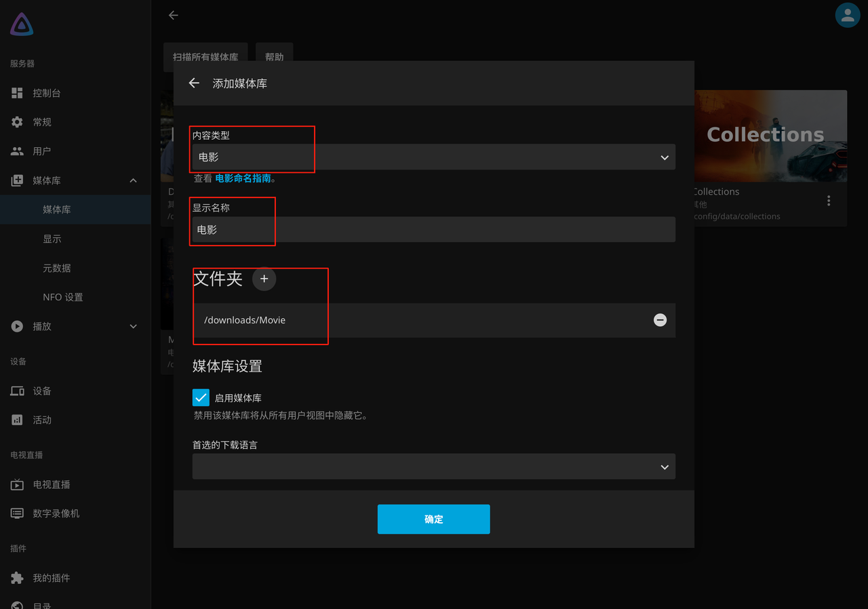
Task: Click the add folder plus icon
Action: [264, 279]
